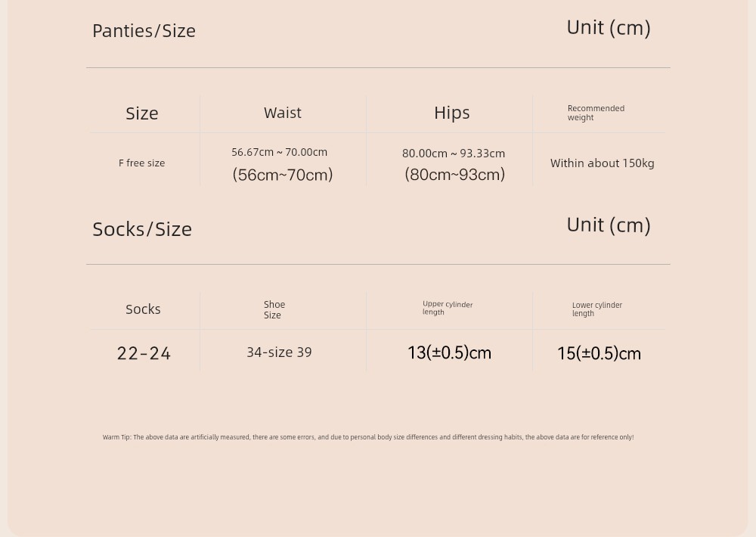Click the Waist column header
This screenshot has width=756, height=537.
(283, 113)
